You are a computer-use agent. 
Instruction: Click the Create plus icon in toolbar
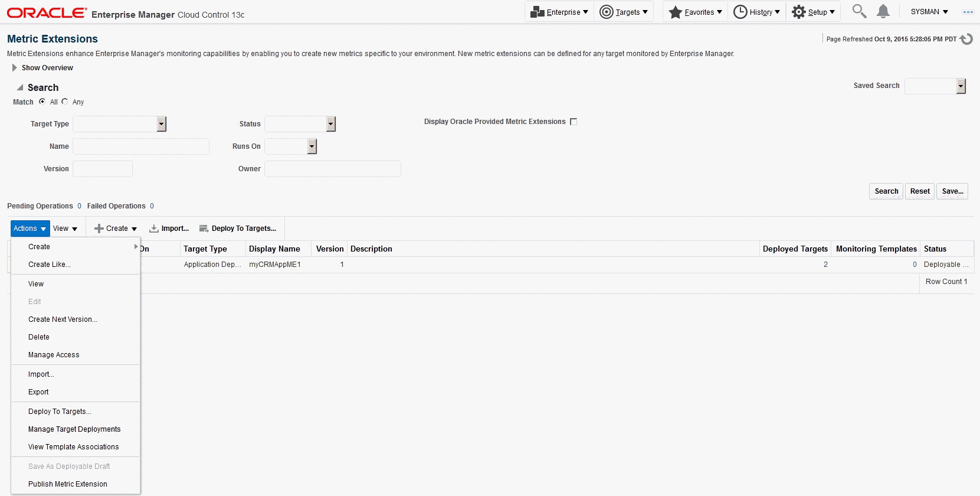(x=99, y=229)
